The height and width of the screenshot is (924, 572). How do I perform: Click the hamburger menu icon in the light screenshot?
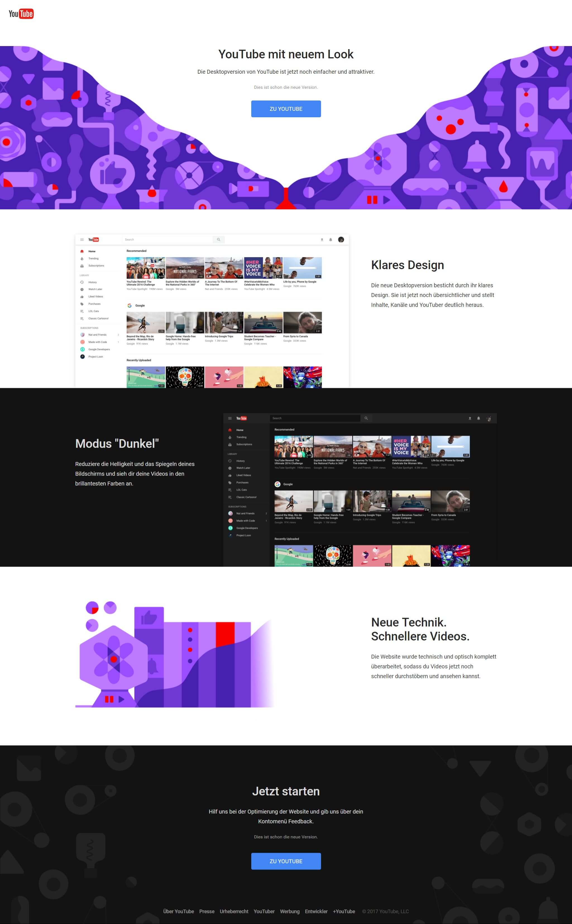(x=82, y=240)
